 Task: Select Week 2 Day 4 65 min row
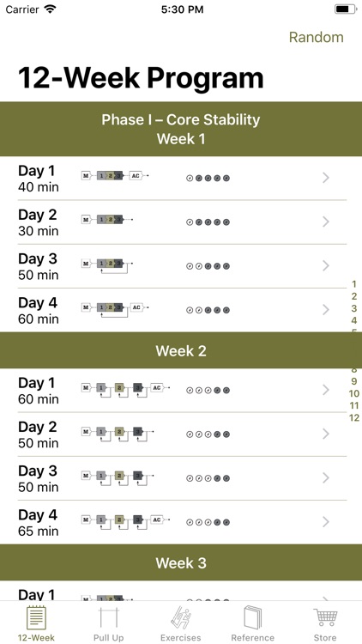(x=181, y=522)
